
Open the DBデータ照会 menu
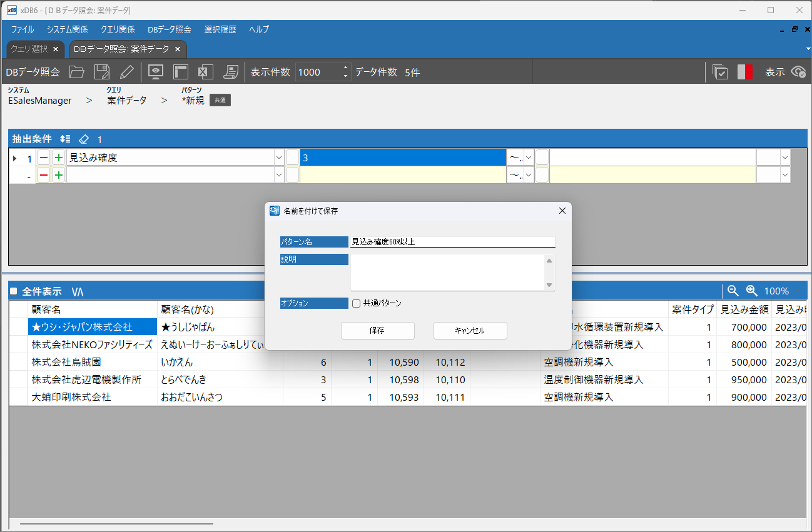[x=170, y=29]
